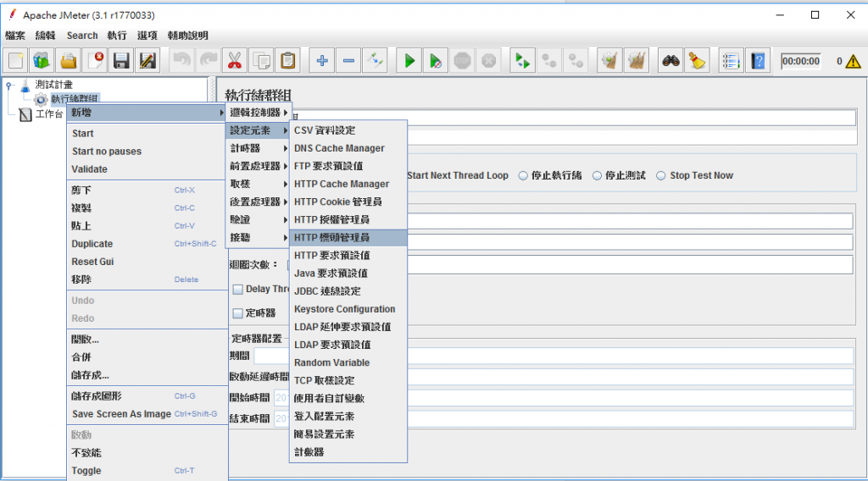The image size is (868, 481).
Task: Collapse the 測試計畫 tree node toggle
Action: point(8,86)
